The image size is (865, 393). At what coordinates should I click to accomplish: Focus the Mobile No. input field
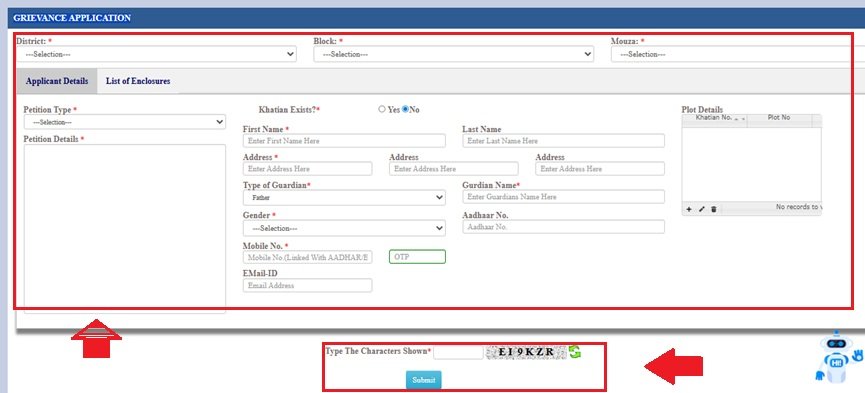307,257
